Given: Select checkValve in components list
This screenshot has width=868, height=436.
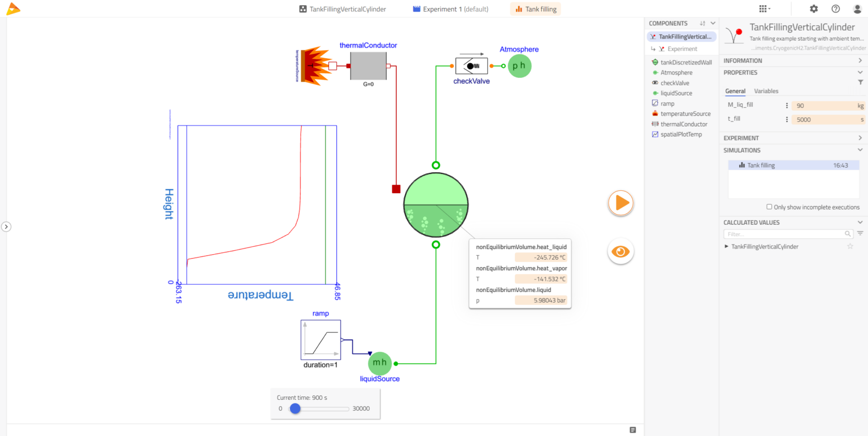Looking at the screenshot, I should [x=675, y=83].
